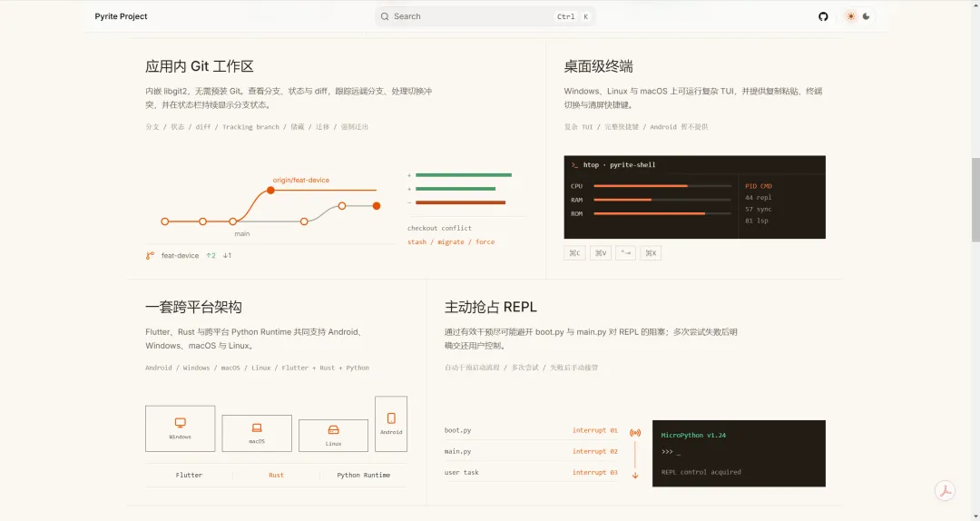Click the Android phone icon box
This screenshot has width=980, height=521.
(x=391, y=424)
